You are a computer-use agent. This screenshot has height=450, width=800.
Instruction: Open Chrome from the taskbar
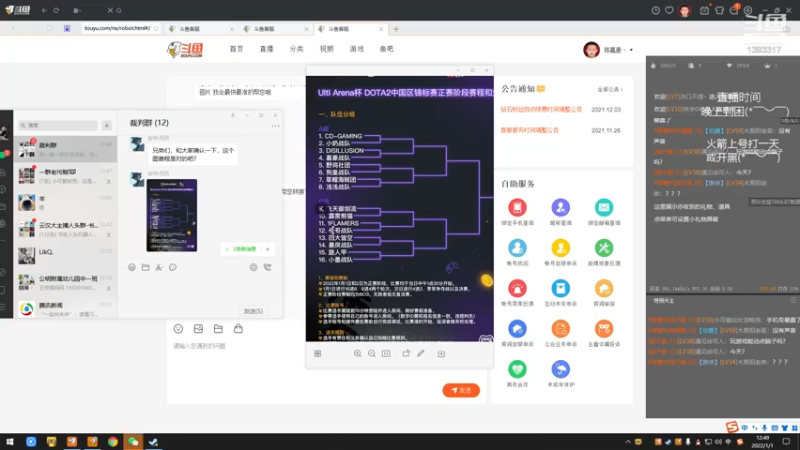tap(112, 441)
